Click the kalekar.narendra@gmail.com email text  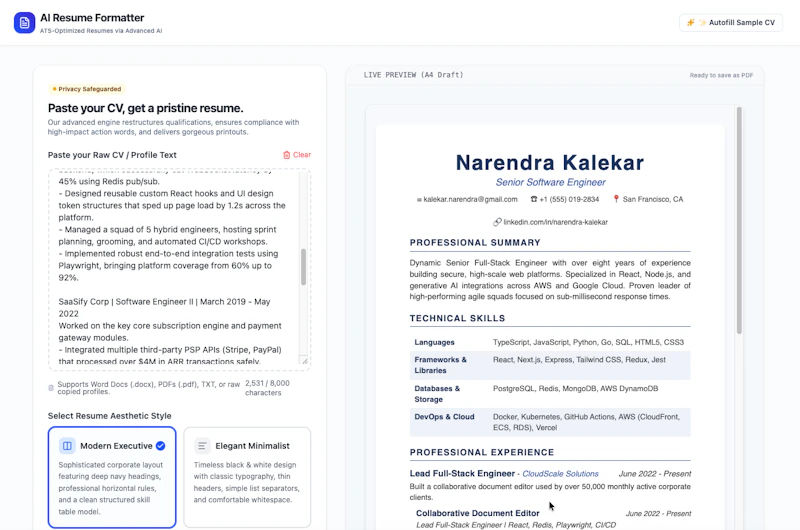click(x=470, y=199)
